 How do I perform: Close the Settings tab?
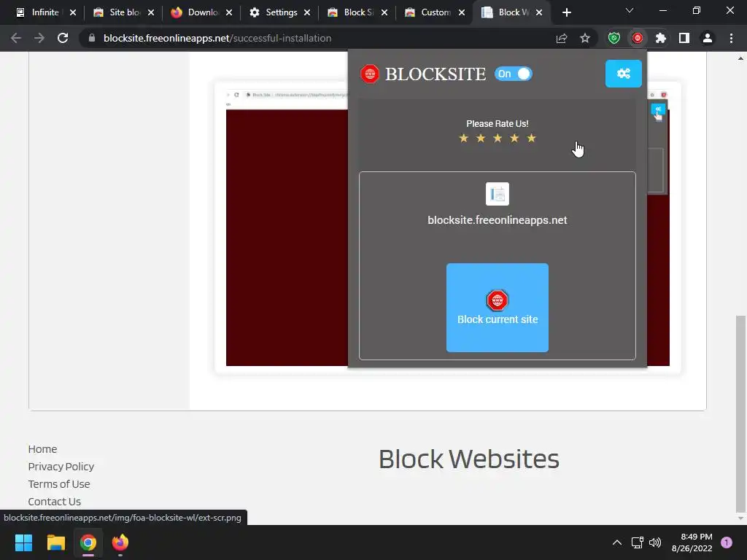click(307, 12)
